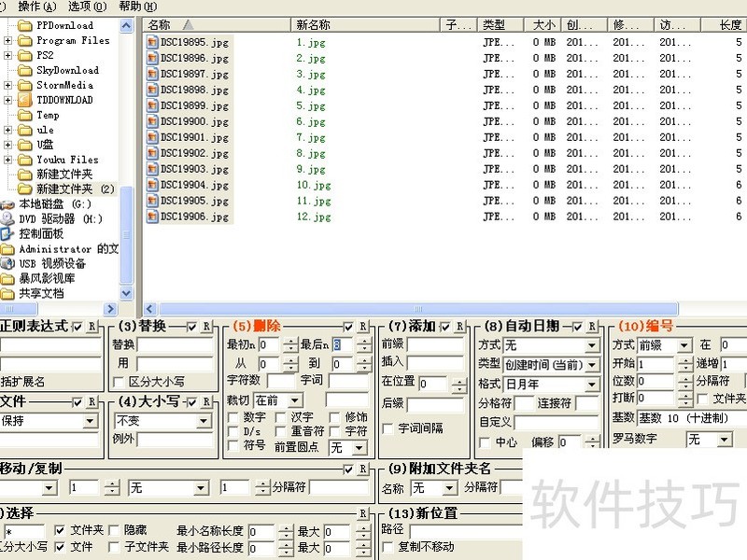This screenshot has width=747, height=560.
Task: Toggle the 复制不移动 checkbox
Action: click(x=388, y=547)
